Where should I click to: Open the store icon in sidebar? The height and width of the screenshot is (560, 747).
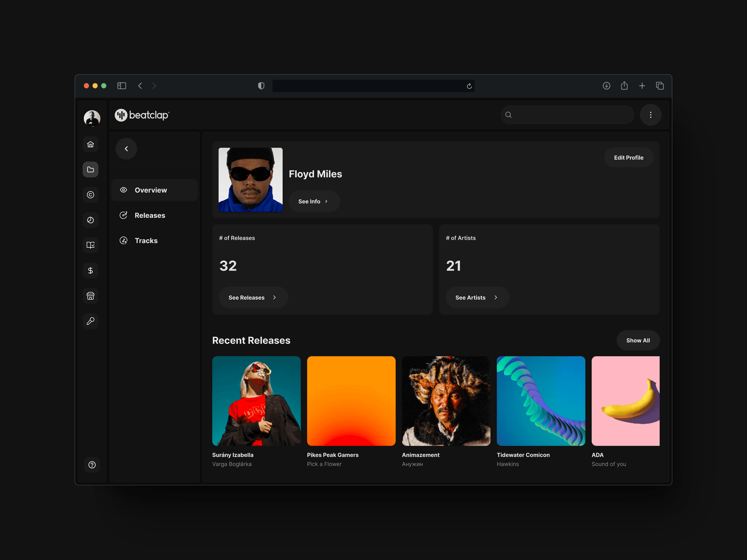pyautogui.click(x=91, y=296)
